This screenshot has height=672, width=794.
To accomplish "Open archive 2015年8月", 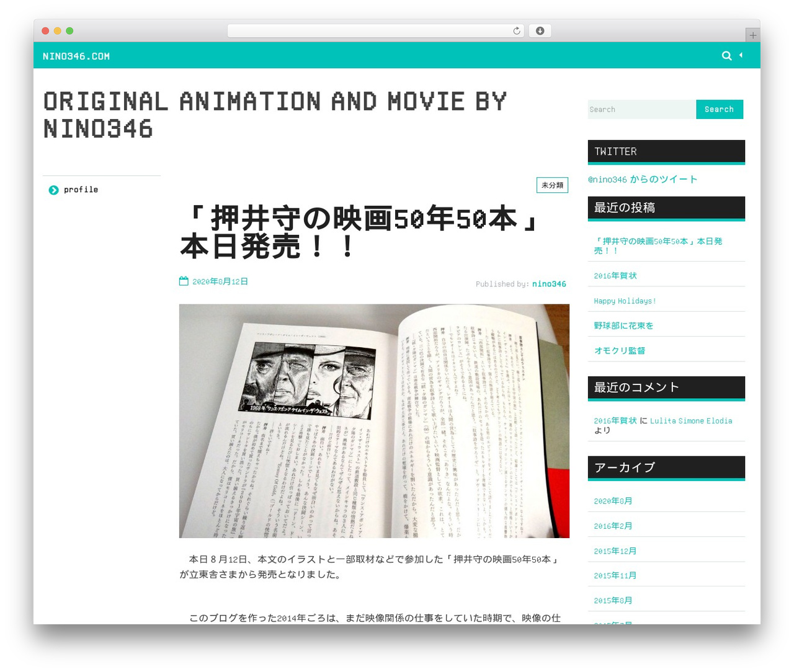I will (613, 600).
